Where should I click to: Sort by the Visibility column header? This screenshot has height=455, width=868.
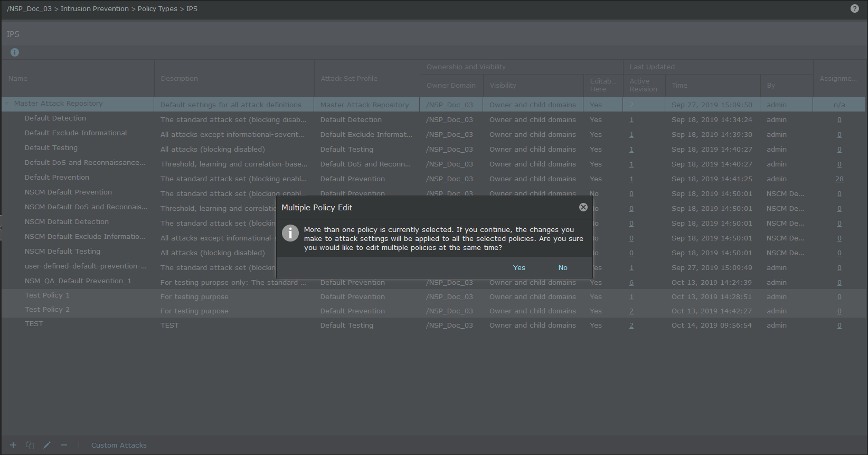point(503,85)
